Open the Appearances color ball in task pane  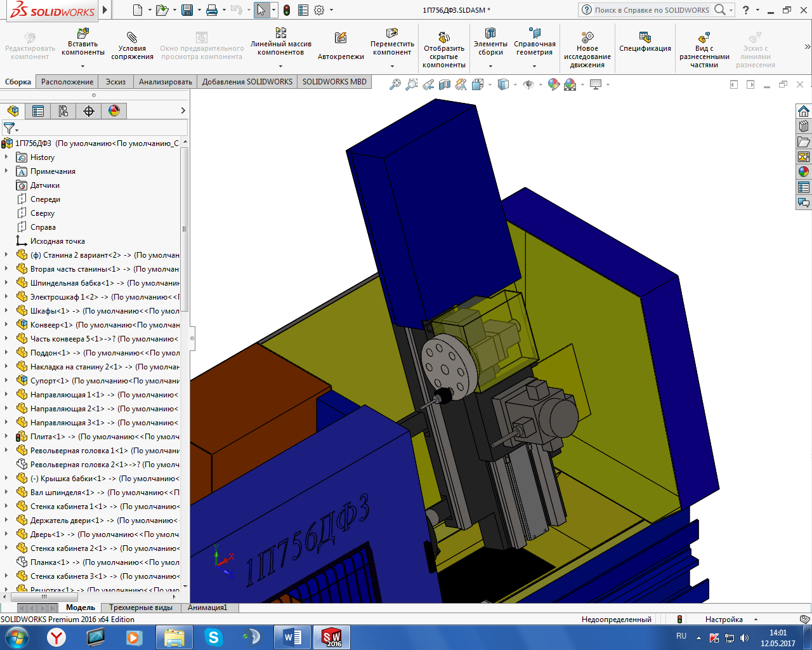pos(804,171)
